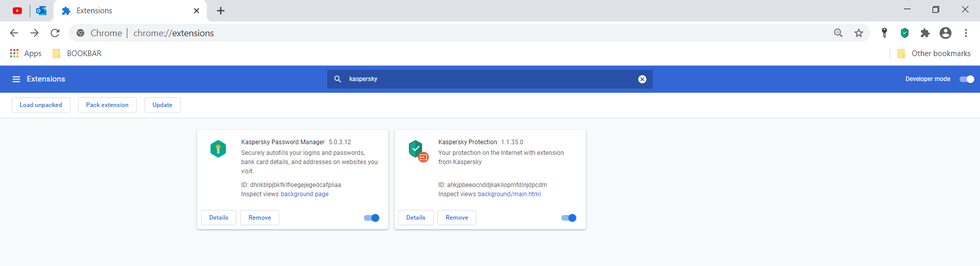Reload the current page

coord(55,33)
